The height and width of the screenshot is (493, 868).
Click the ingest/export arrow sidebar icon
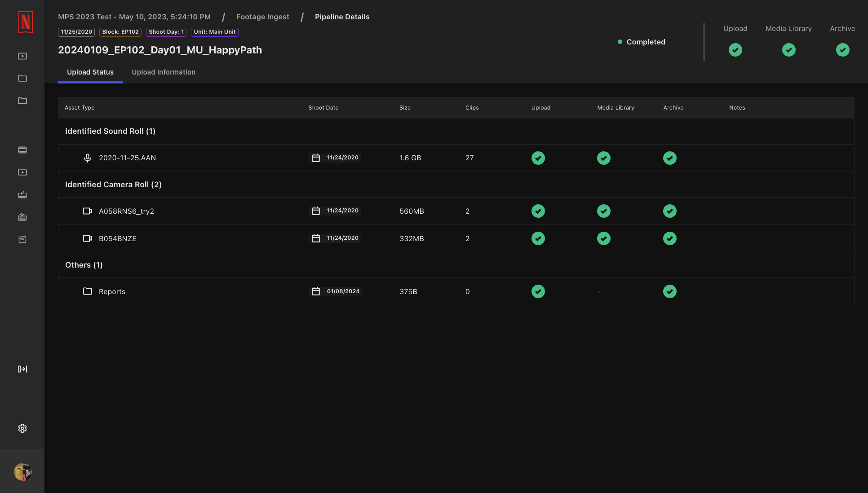click(x=22, y=369)
